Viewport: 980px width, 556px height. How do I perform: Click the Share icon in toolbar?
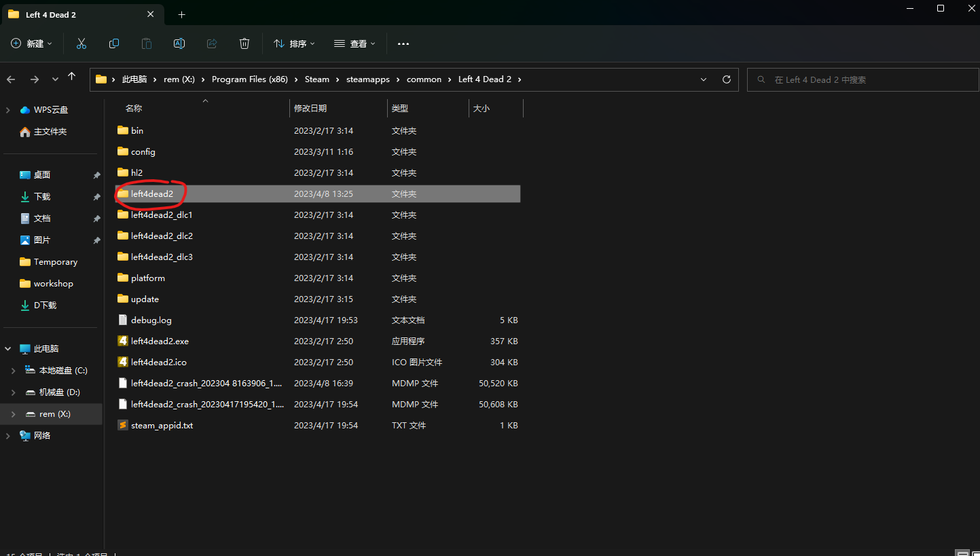pyautogui.click(x=212, y=43)
